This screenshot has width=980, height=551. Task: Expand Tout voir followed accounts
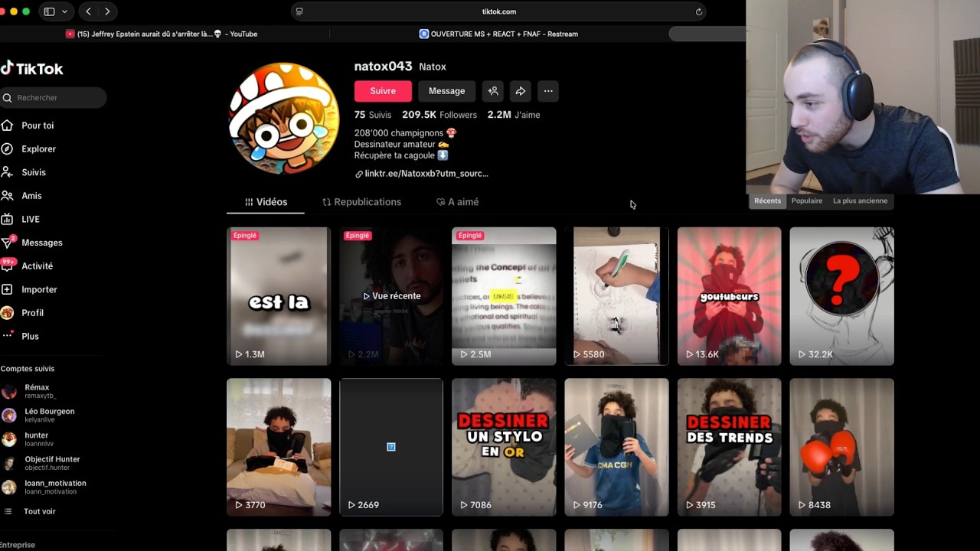click(39, 511)
